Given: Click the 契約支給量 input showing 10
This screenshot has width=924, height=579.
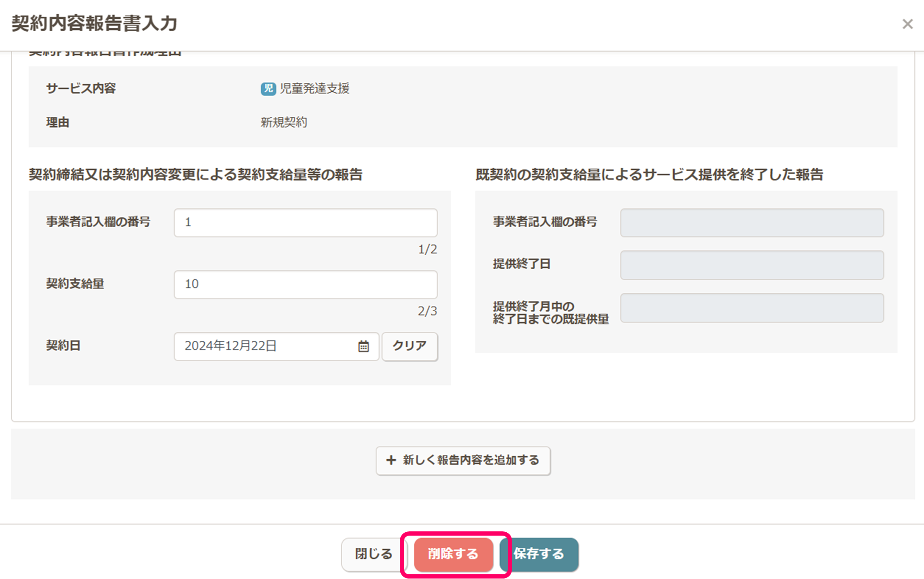Looking at the screenshot, I should [305, 284].
